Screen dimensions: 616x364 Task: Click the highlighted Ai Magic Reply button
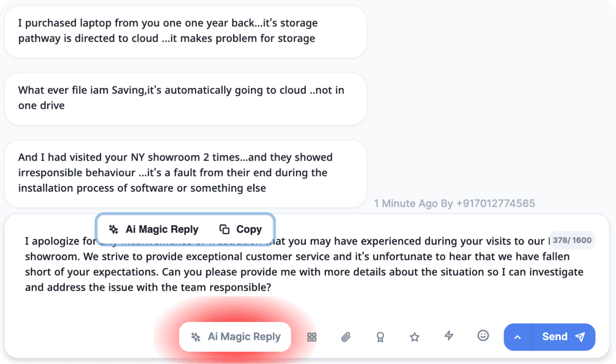coord(235,337)
